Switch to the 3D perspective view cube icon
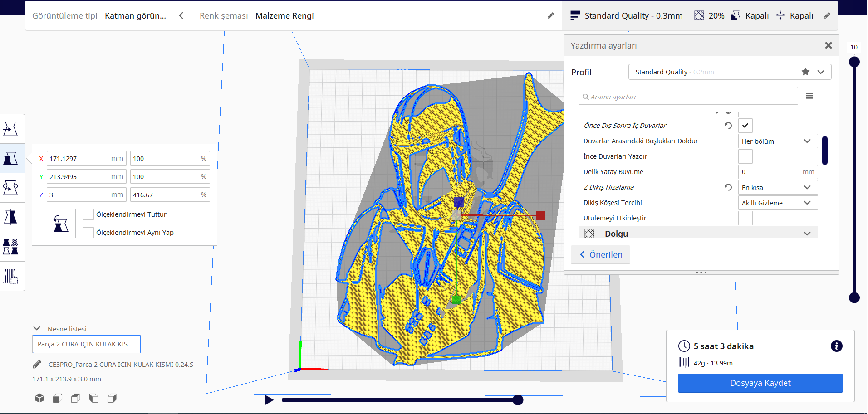 coord(39,398)
